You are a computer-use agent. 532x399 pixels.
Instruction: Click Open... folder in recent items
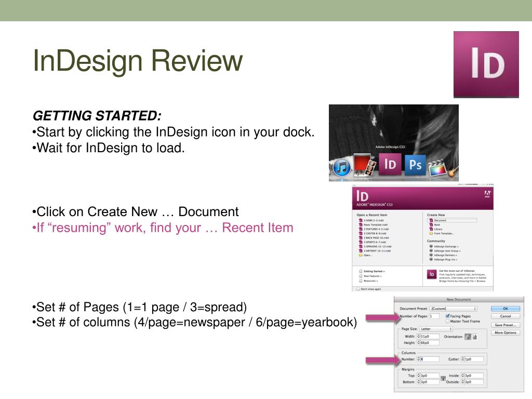pyautogui.click(x=365, y=255)
